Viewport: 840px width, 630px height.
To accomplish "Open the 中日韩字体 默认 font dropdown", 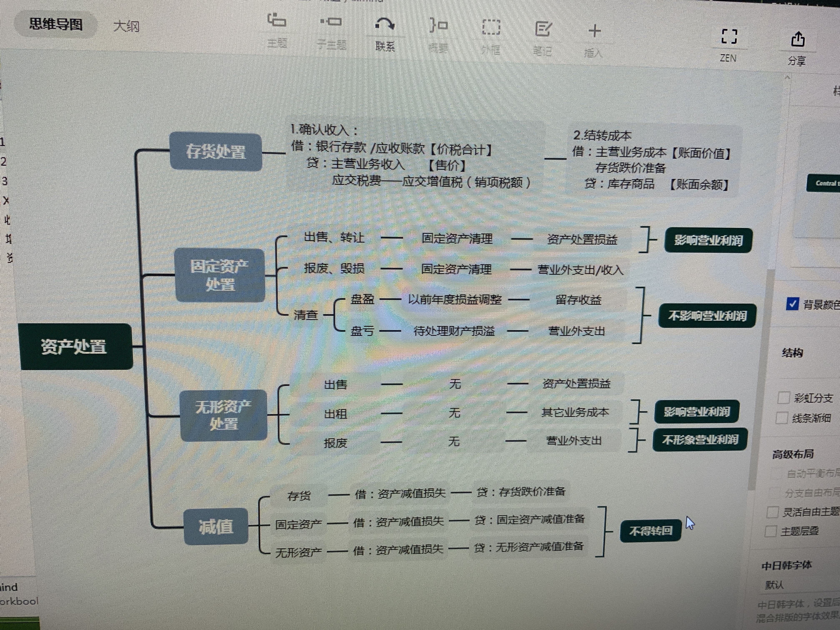I will tap(799, 585).
